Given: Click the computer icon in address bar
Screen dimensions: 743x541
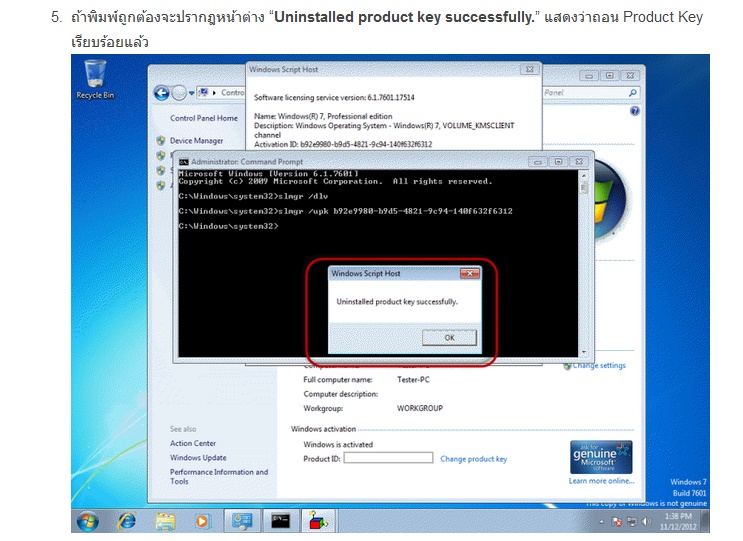Looking at the screenshot, I should tap(203, 92).
